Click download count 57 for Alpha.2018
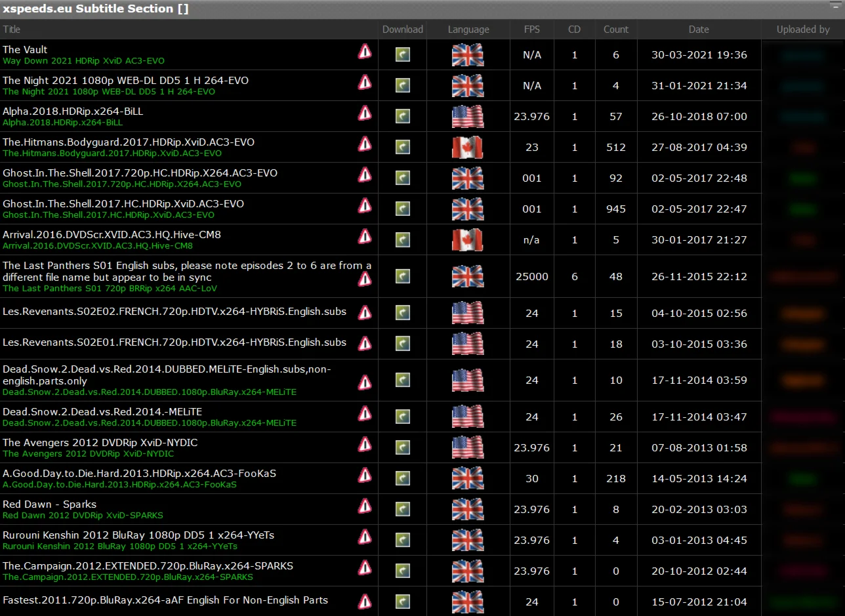Image resolution: width=845 pixels, height=616 pixels. coord(616,116)
